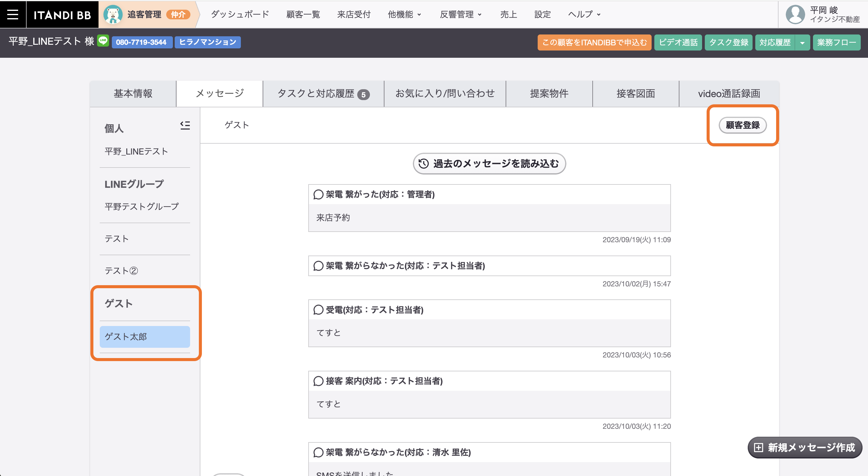Expand the 反響管理 dropdown menu

coord(461,15)
